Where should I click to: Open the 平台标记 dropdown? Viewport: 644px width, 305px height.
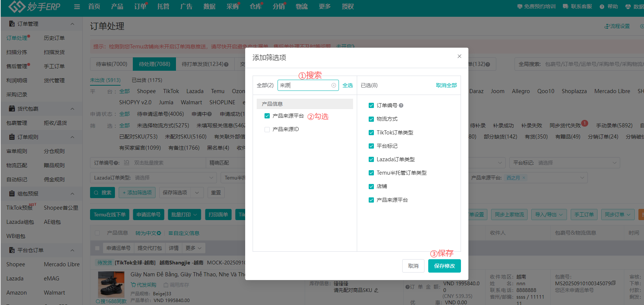(564, 163)
